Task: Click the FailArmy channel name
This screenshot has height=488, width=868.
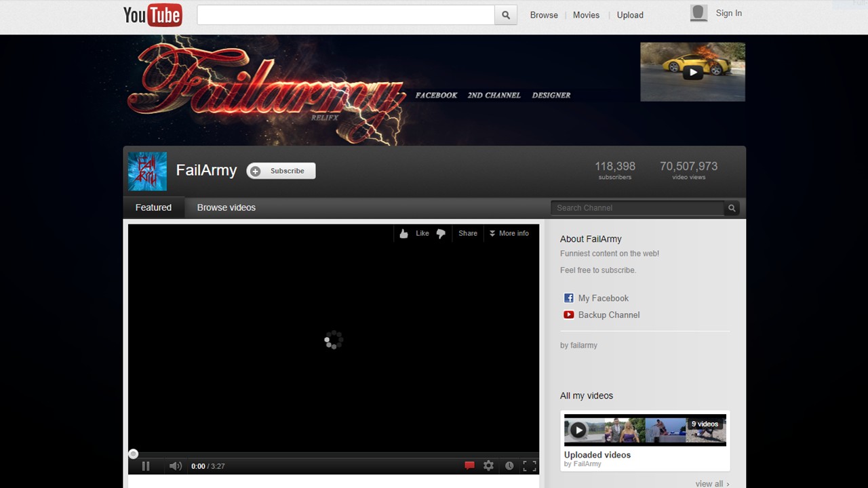Action: point(207,170)
